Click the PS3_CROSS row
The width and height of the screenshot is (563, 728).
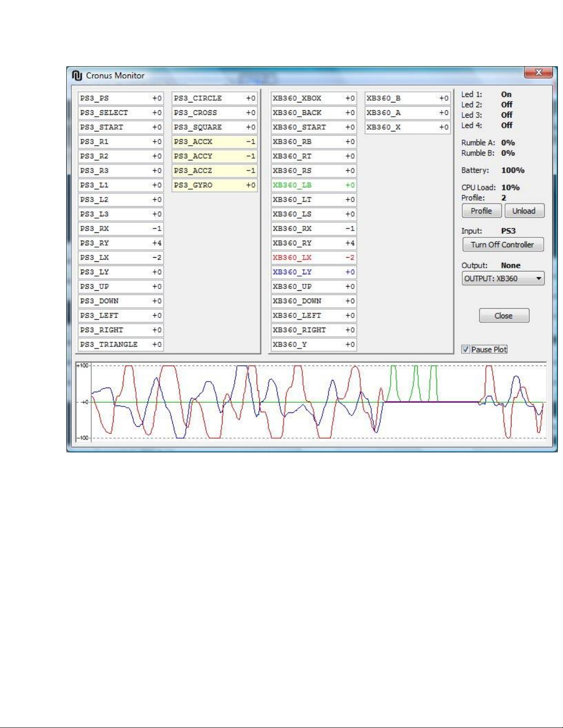pos(215,113)
